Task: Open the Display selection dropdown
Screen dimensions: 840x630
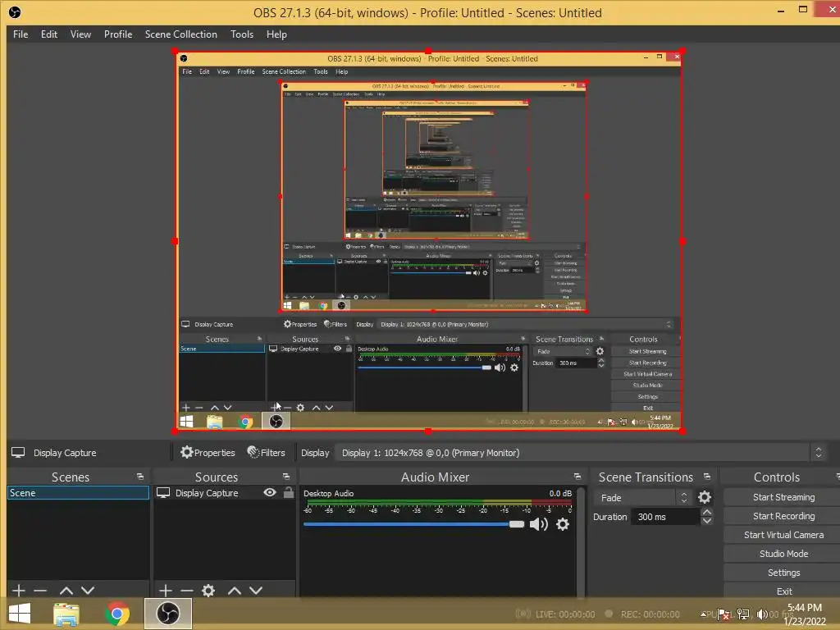Action: [581, 453]
